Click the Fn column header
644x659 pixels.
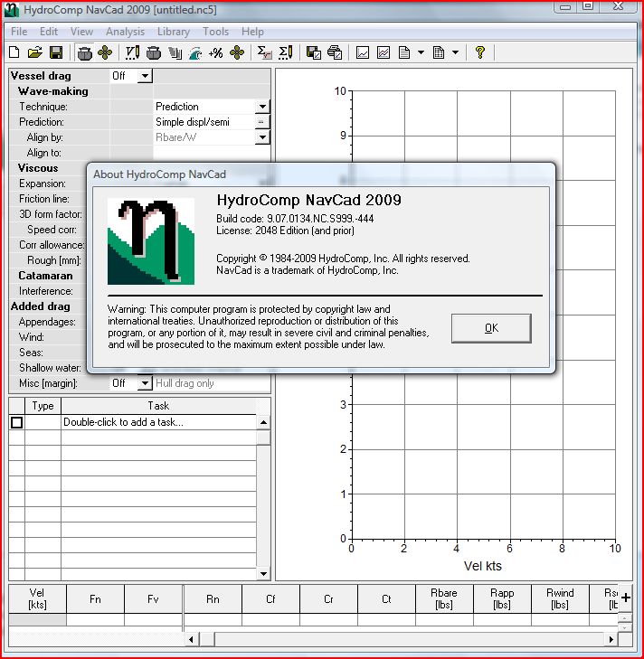click(95, 599)
